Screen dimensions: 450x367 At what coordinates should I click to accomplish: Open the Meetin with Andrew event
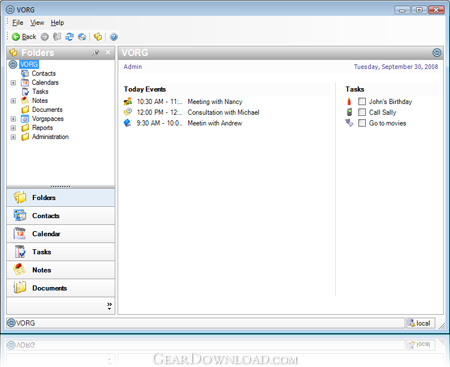[215, 123]
